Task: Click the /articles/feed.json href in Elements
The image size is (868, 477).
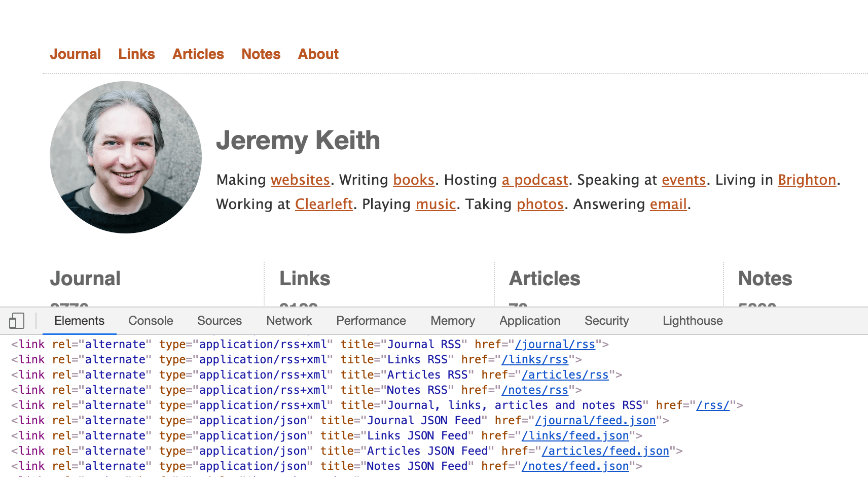Action: (x=605, y=451)
